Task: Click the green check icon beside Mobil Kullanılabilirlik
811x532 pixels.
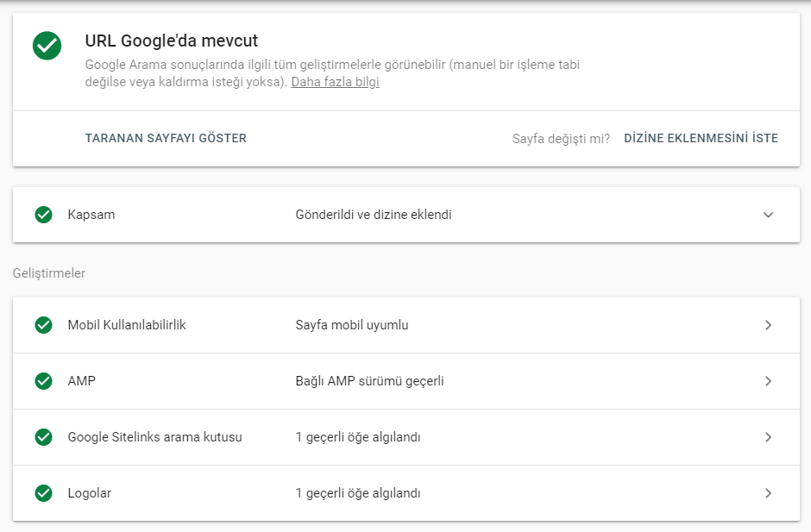Action: pyautogui.click(x=43, y=325)
